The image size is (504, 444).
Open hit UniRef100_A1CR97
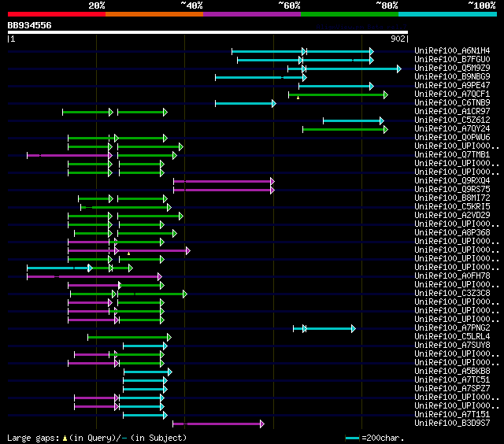tap(452, 111)
